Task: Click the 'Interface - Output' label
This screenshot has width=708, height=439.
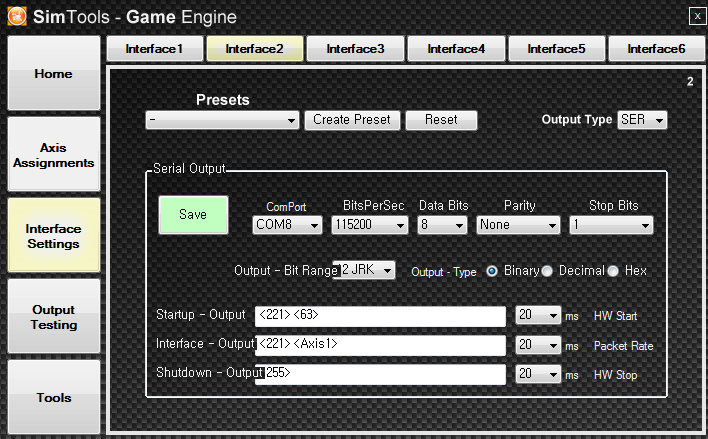Action: point(205,344)
